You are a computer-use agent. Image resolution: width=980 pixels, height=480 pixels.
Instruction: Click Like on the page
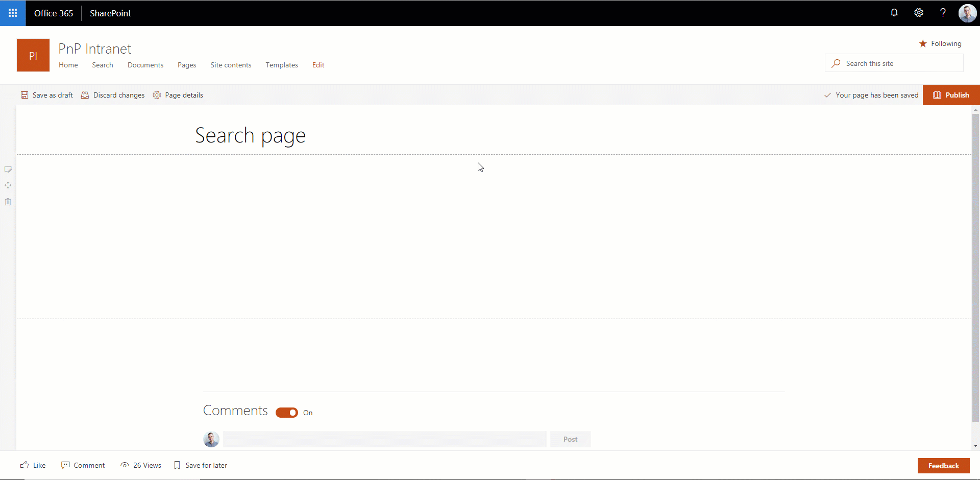point(33,465)
